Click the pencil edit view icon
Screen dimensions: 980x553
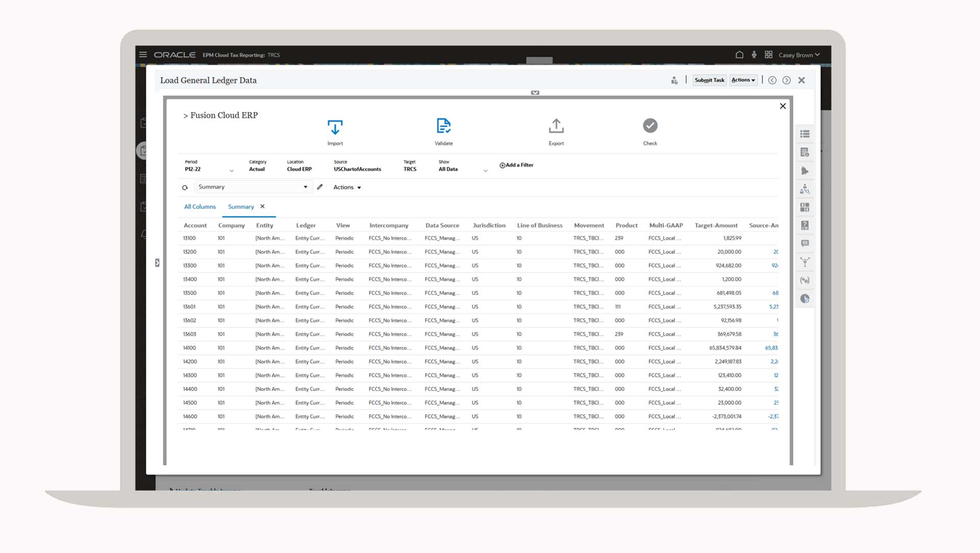tap(320, 187)
